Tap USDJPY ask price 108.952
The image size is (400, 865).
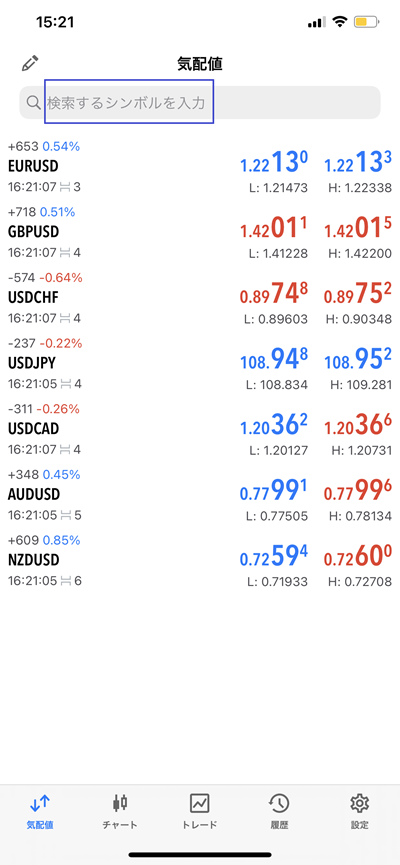click(x=358, y=359)
